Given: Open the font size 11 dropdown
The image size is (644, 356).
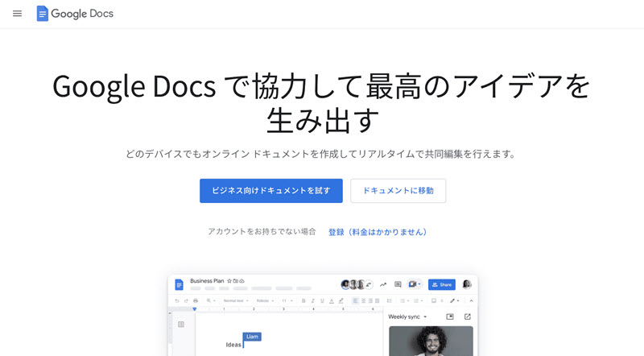Looking at the screenshot, I should click(x=287, y=300).
